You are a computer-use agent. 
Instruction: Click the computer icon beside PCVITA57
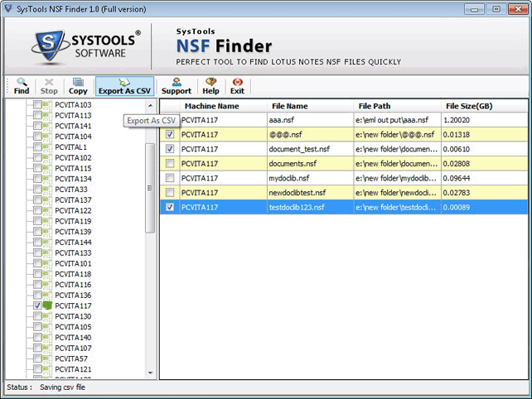tap(47, 358)
